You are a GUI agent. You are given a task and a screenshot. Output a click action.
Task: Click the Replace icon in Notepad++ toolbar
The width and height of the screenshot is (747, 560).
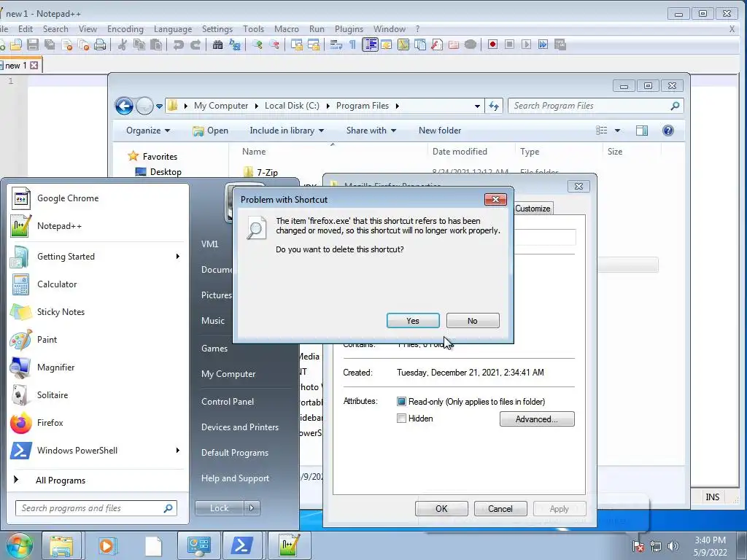(235, 44)
